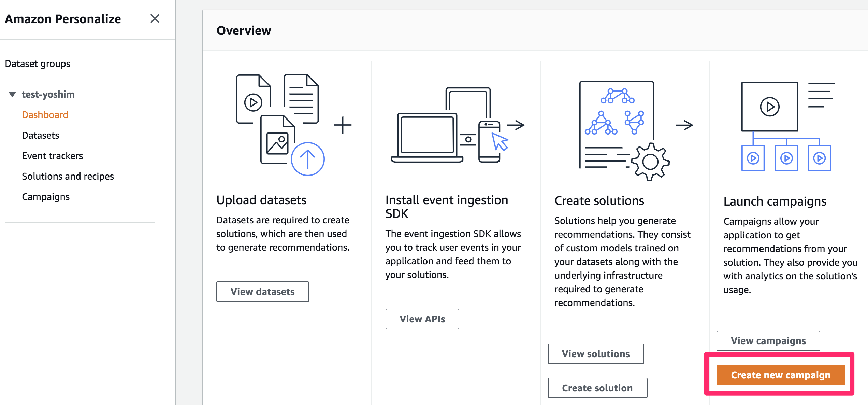868x405 pixels.
Task: Open Campaigns from the sidebar
Action: pyautogui.click(x=46, y=196)
